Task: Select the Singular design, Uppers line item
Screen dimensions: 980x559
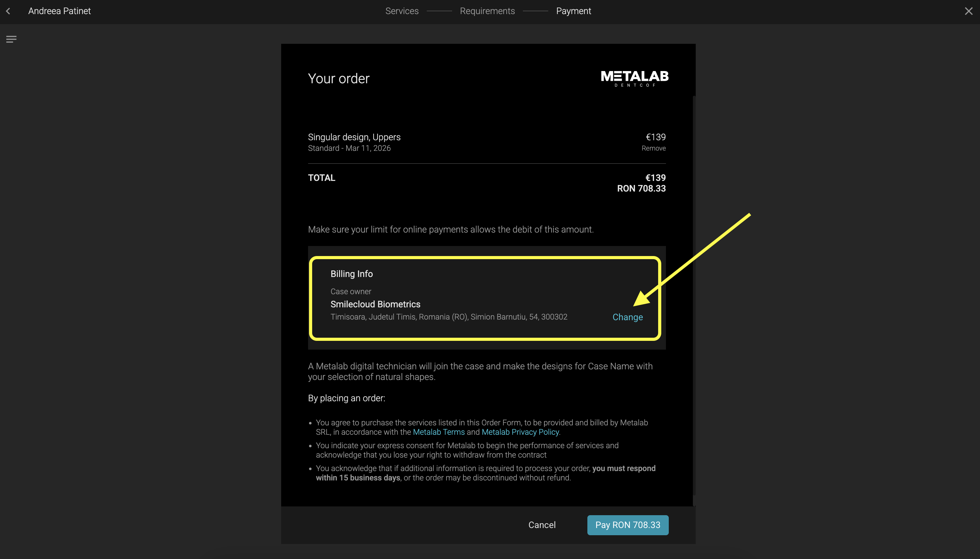Action: (x=354, y=137)
